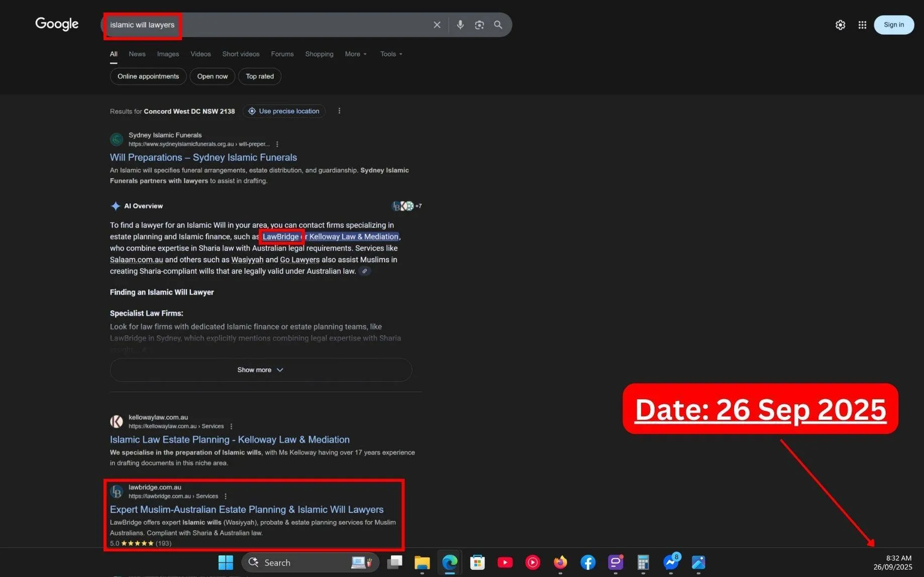Open quick settings gear
924x577 pixels.
click(840, 25)
